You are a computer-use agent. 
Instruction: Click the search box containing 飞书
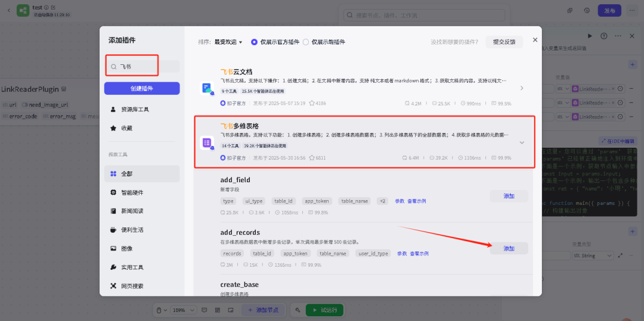pos(142,67)
